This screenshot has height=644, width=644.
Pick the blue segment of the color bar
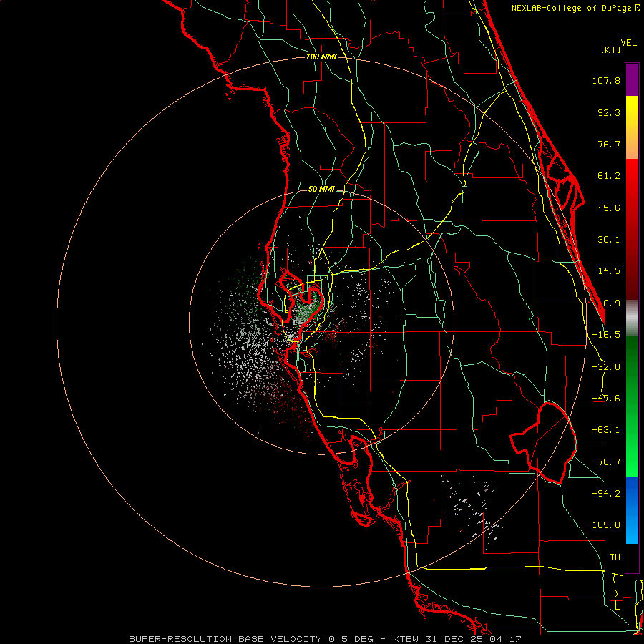pos(632,510)
